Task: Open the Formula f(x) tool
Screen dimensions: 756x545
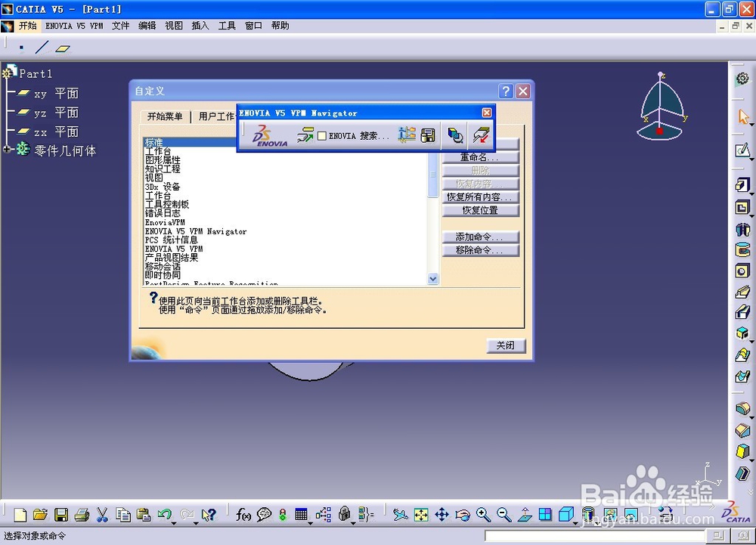Action: click(243, 515)
